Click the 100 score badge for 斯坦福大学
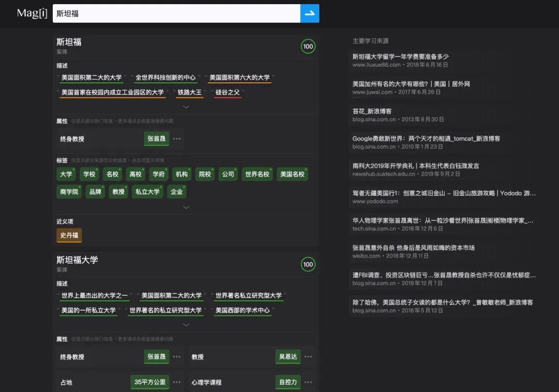Image resolution: width=559 pixels, height=392 pixels. tap(308, 264)
